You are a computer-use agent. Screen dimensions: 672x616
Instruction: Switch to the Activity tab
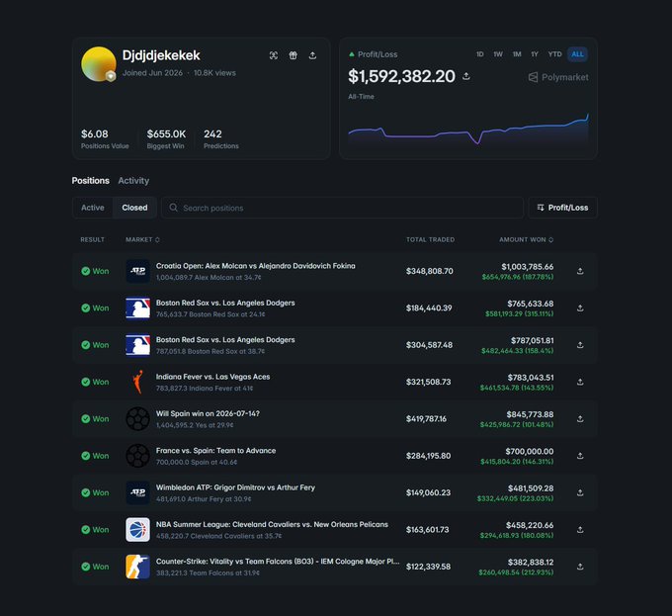[x=133, y=181]
